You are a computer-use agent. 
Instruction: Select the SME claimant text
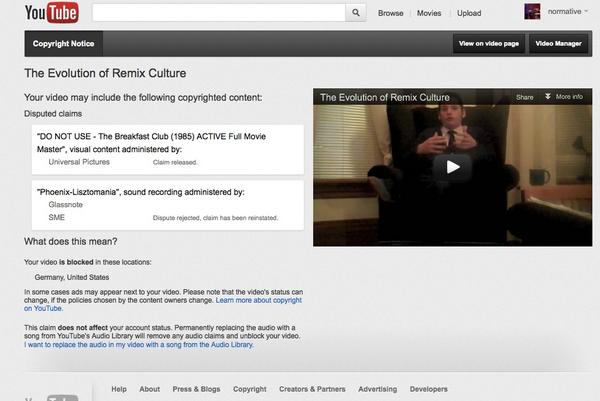56,217
